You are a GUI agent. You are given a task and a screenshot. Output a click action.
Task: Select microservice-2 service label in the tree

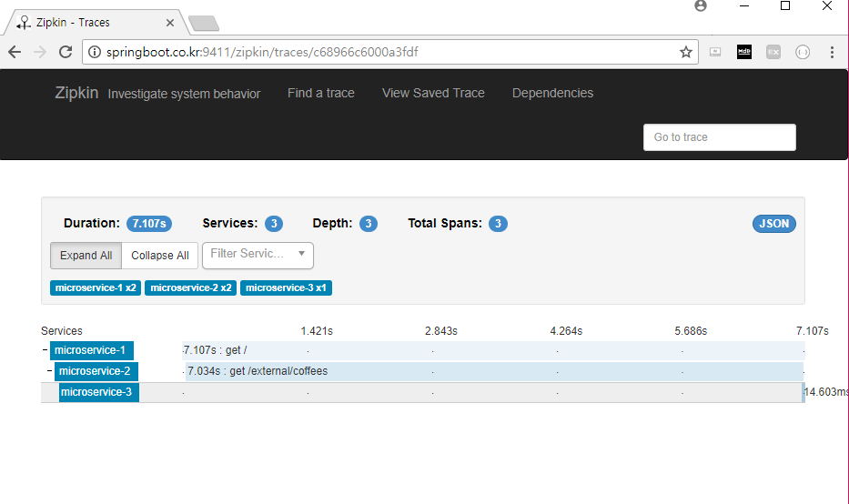click(96, 371)
